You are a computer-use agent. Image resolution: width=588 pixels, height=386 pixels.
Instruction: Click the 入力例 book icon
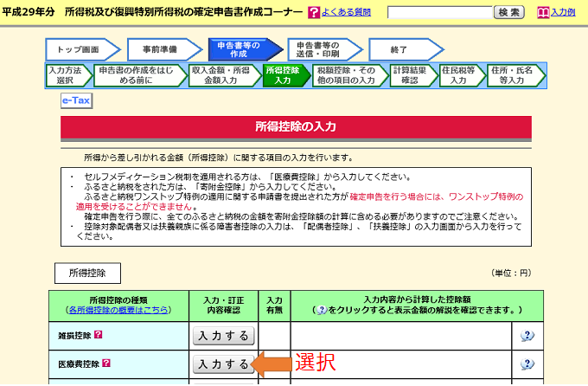click(x=543, y=12)
